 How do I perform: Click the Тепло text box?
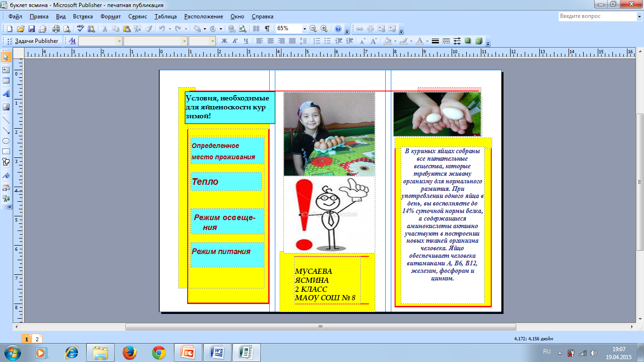pos(226,181)
